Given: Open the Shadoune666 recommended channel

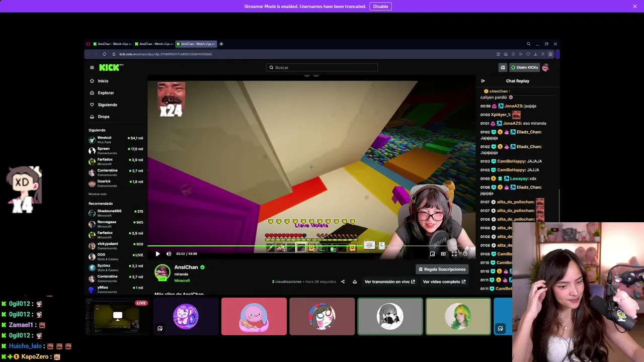Looking at the screenshot, I should (x=116, y=213).
